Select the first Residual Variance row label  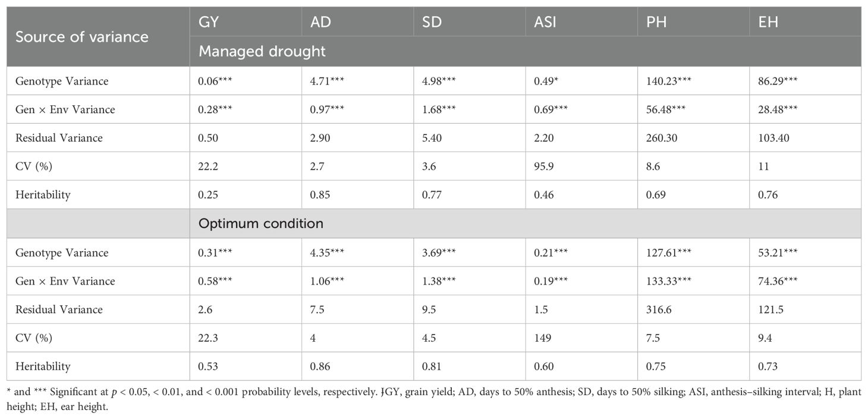[x=59, y=138]
